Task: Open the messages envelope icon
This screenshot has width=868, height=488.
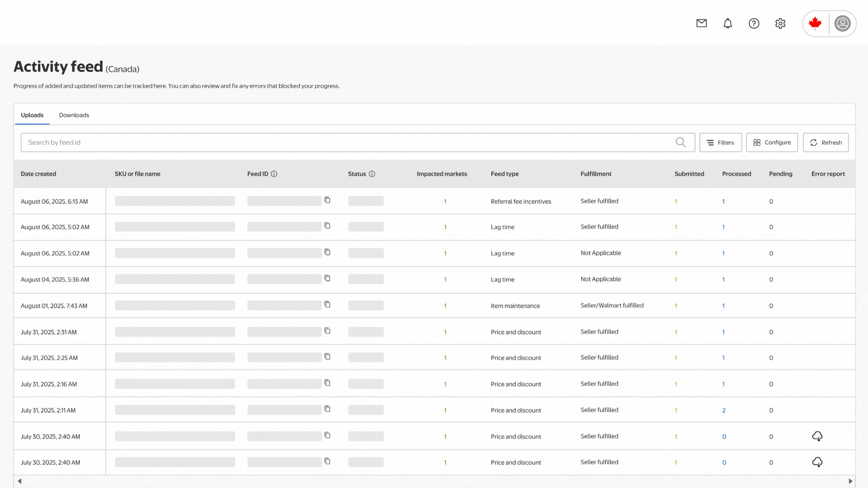Action: 702,23
